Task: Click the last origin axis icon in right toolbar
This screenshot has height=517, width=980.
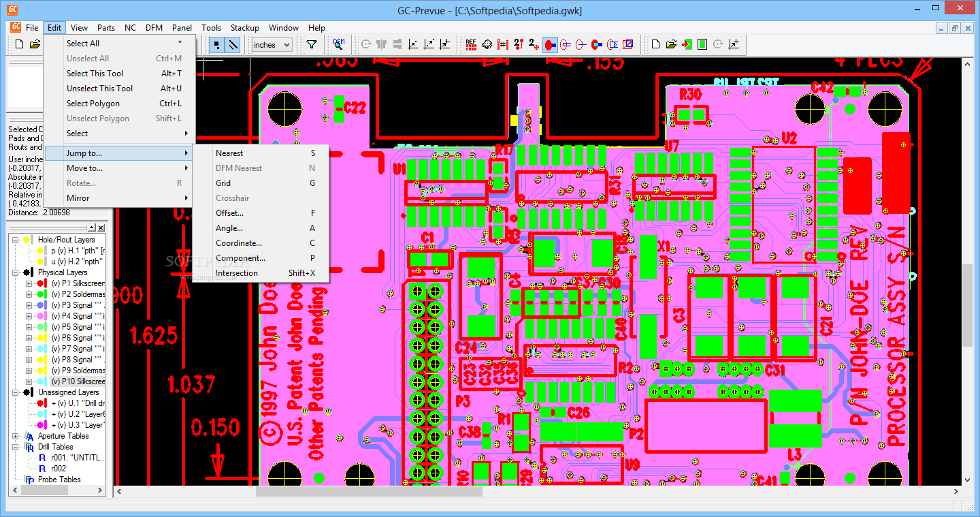Action: click(x=734, y=44)
